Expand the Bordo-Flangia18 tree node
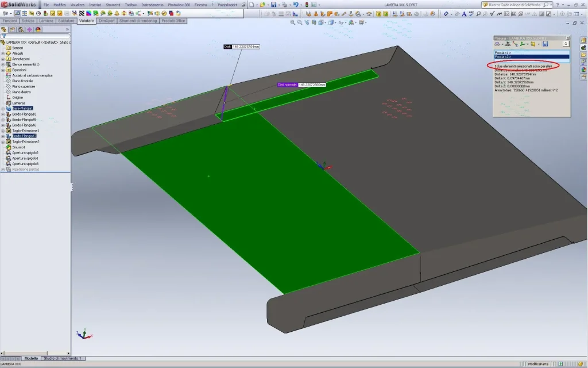Screen dimensions: 588x368 pyautogui.click(x=3, y=114)
